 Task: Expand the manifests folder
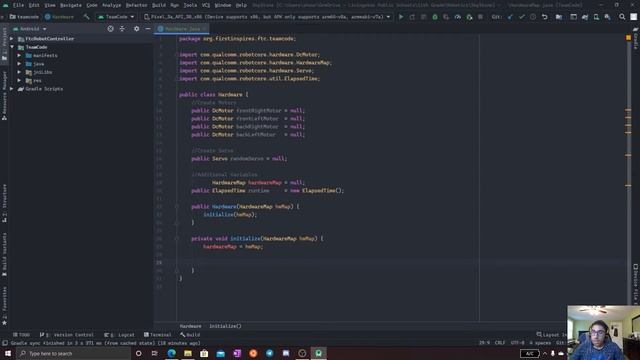pos(19,56)
